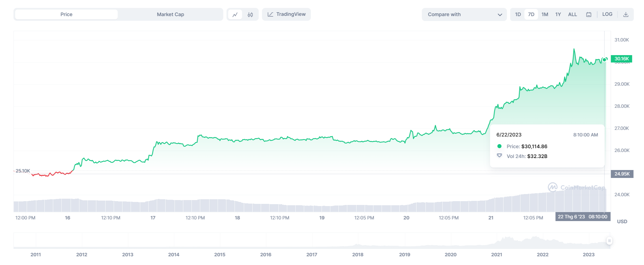Click the date label 21 on the x-axis
Image resolution: width=644 pixels, height=265 pixels.
(491, 218)
